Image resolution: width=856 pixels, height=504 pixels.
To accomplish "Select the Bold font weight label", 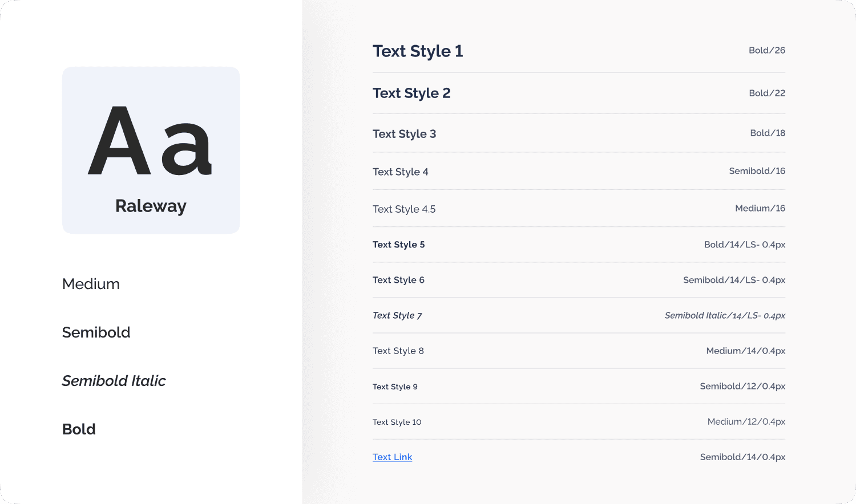I will (79, 429).
